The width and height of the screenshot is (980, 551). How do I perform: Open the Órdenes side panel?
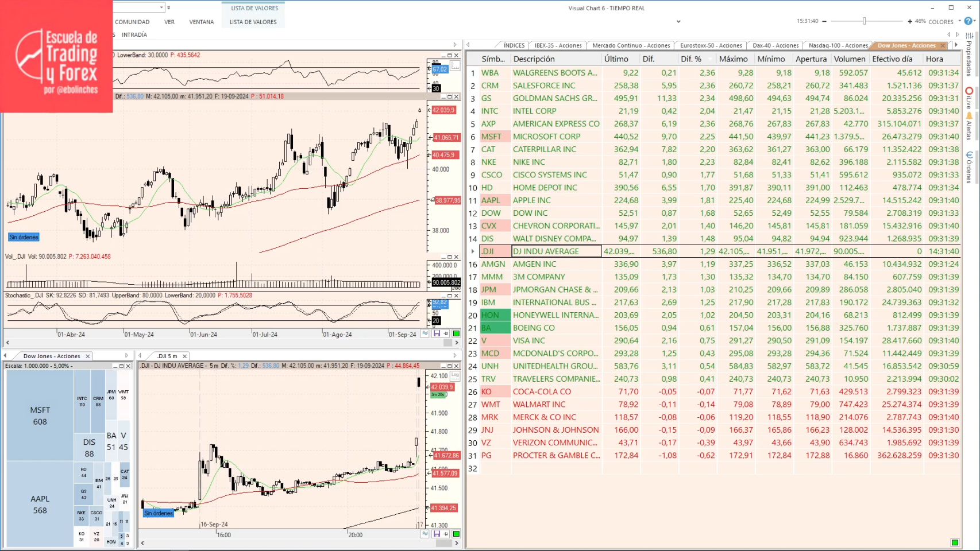(969, 168)
